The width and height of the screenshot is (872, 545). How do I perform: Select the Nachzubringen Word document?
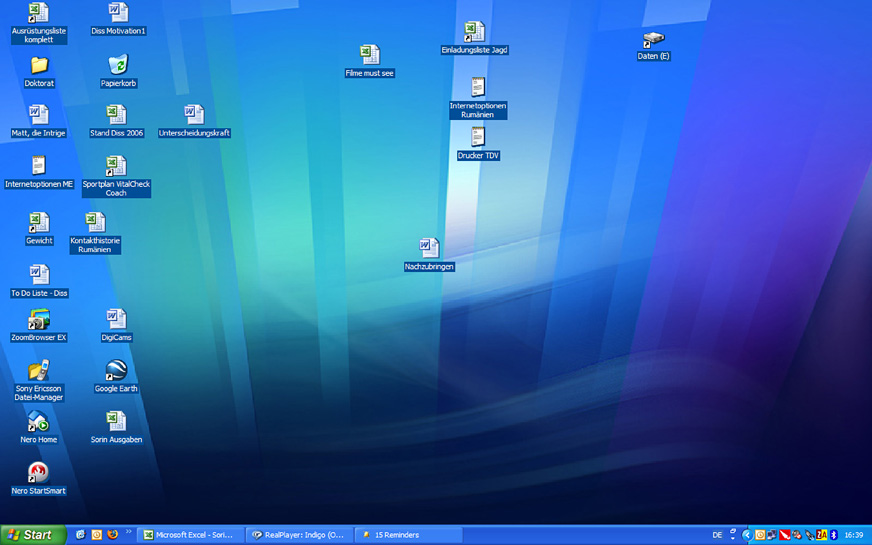click(x=429, y=248)
